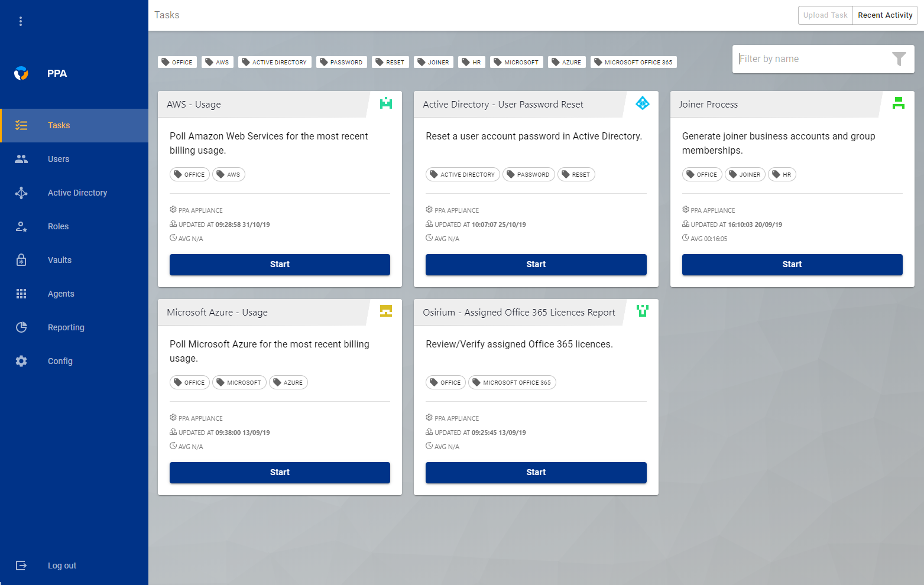Click the Reporting pie chart icon

click(x=21, y=327)
